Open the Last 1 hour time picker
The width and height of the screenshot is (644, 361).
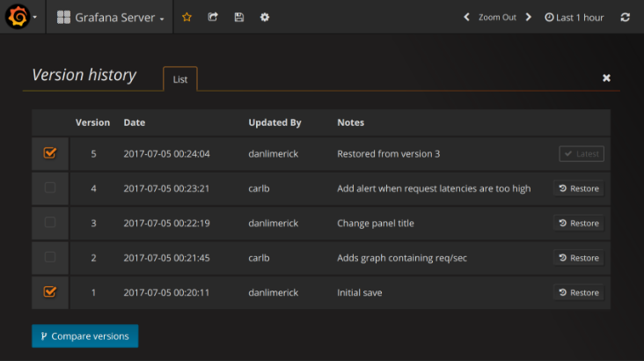click(x=574, y=17)
